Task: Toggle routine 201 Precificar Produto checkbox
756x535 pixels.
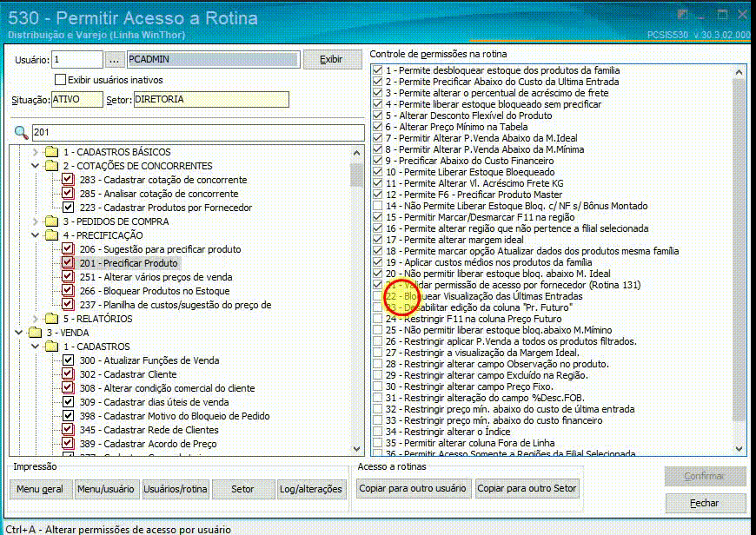Action: (x=68, y=263)
